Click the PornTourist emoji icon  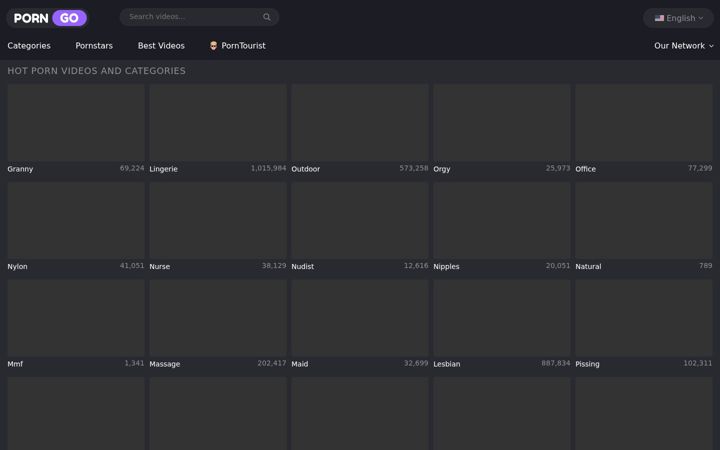point(214,45)
